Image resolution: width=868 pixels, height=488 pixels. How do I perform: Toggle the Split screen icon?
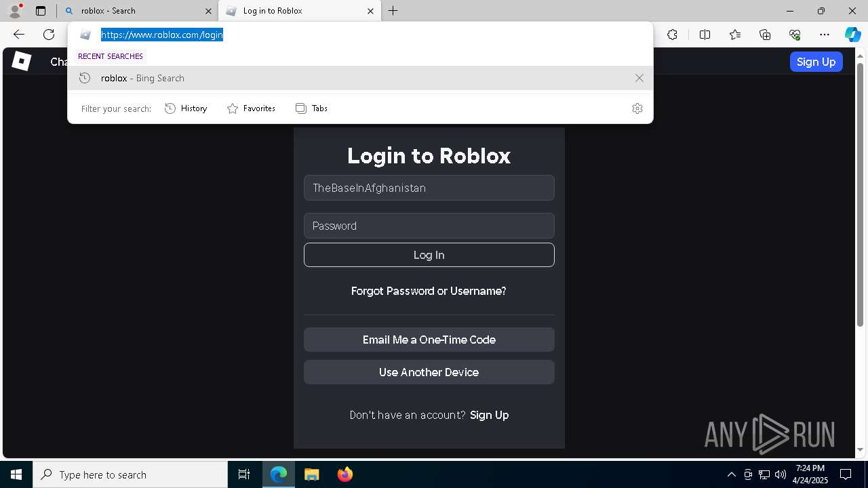click(705, 35)
